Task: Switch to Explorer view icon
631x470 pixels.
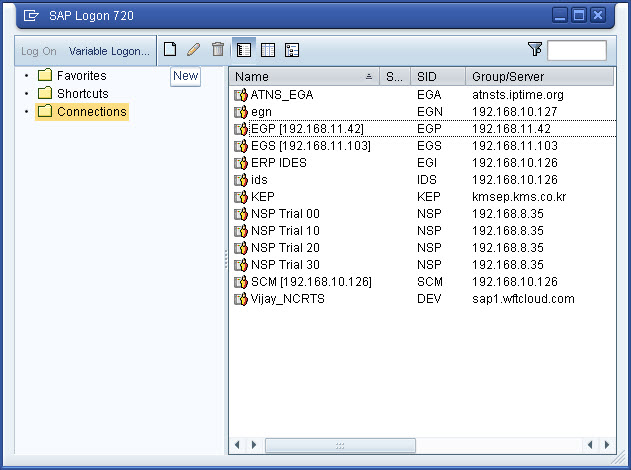Action: point(244,50)
